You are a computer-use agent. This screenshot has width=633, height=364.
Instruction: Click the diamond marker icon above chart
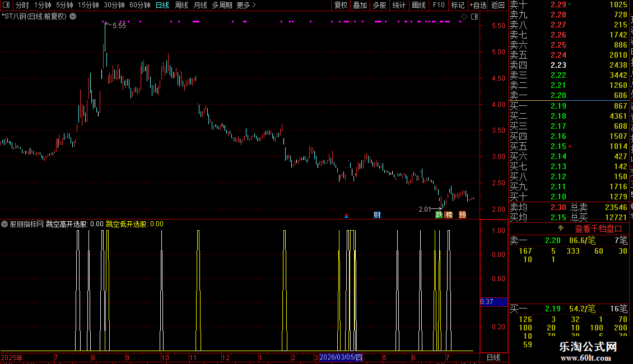click(464, 16)
